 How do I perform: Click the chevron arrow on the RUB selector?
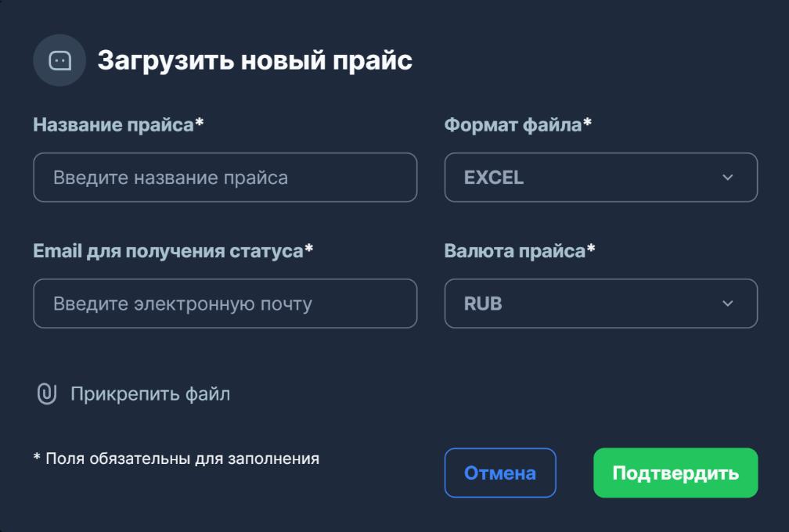pos(728,304)
